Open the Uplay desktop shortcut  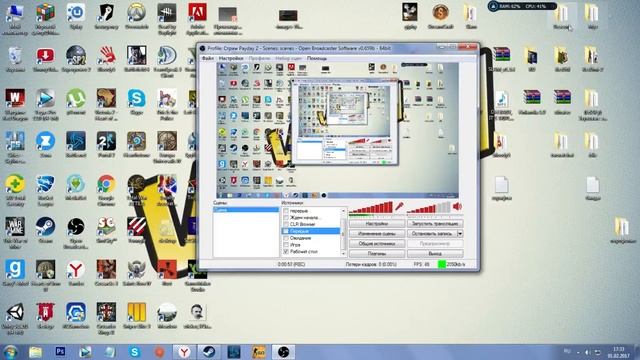coord(76,16)
